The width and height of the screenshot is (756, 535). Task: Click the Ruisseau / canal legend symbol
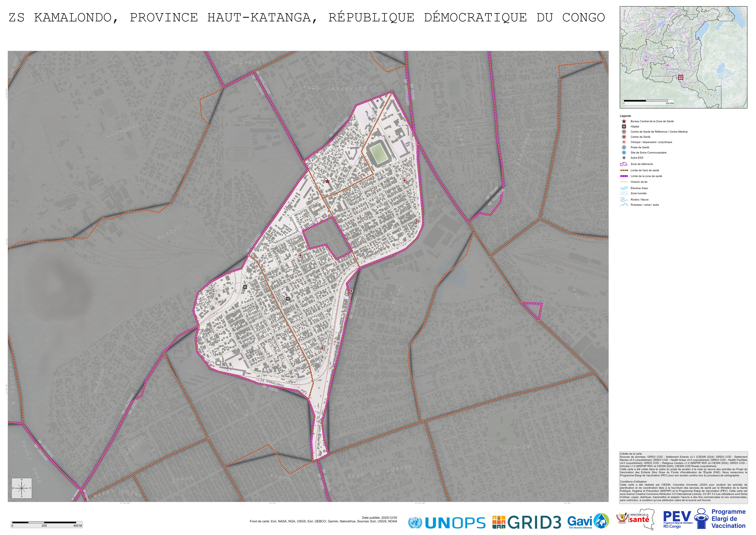[x=624, y=205]
